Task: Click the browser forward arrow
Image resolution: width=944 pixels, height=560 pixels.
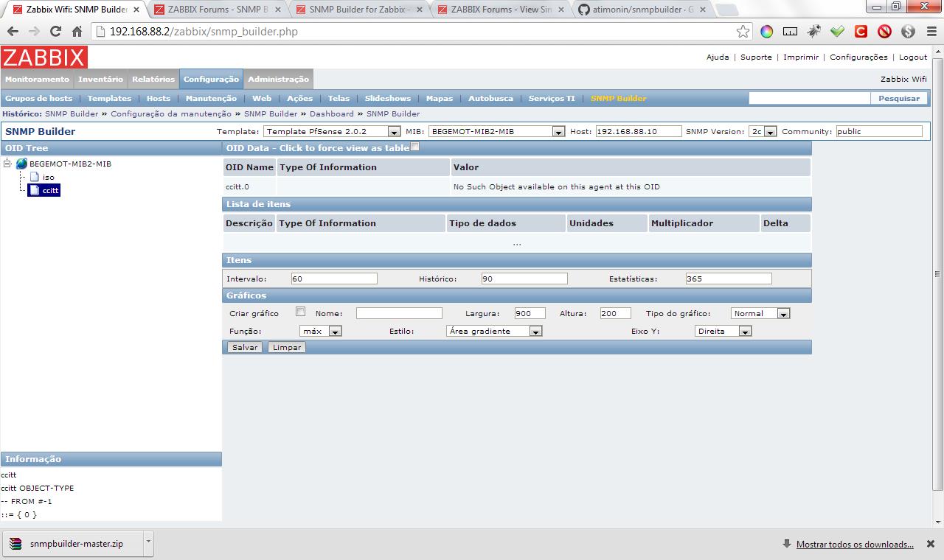Action: click(x=34, y=32)
